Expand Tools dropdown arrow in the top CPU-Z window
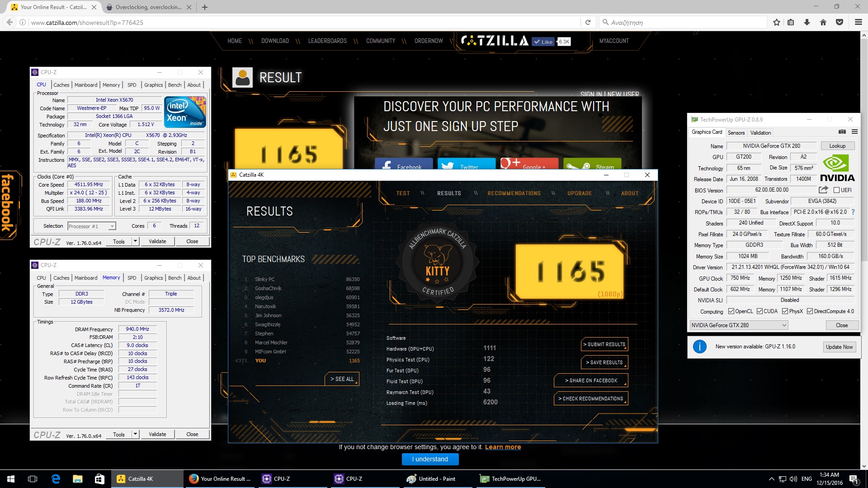This screenshot has height=488, width=868. [x=135, y=241]
